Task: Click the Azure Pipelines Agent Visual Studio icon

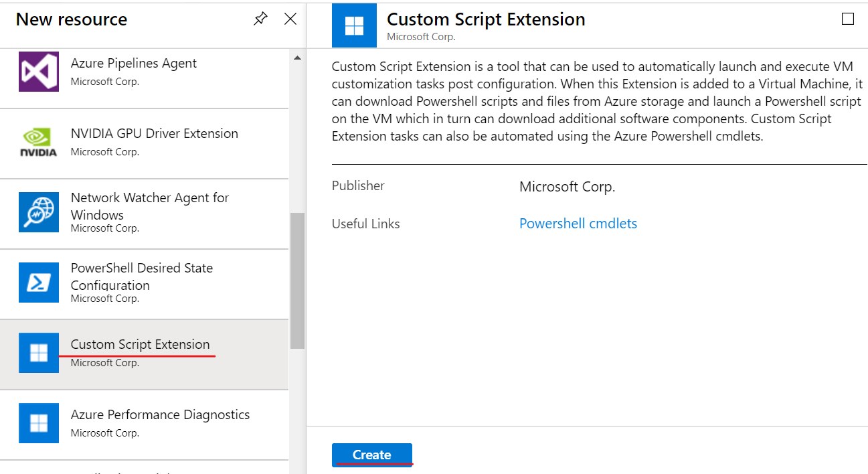Action: (39, 72)
